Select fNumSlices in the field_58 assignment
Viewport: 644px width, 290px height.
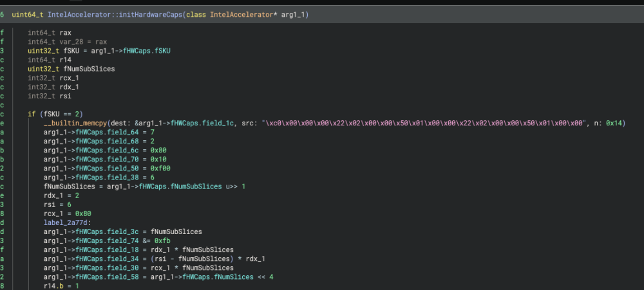(235, 276)
